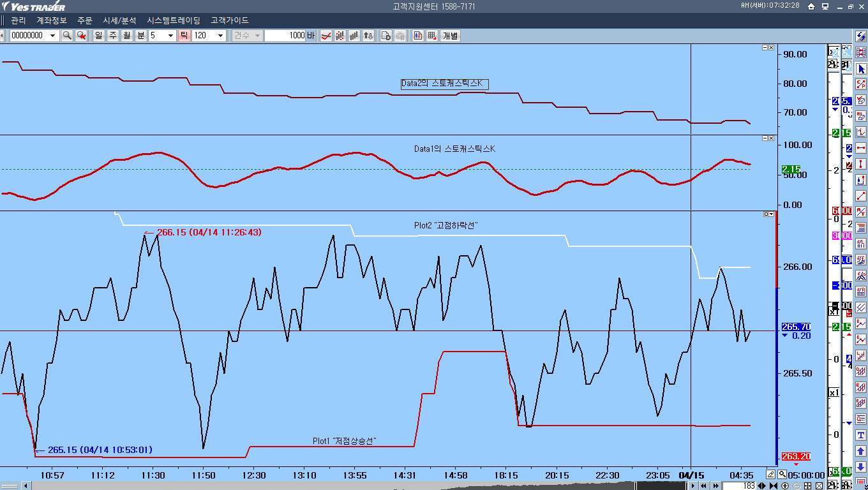868x490 pixels.
Task: Click the text T annotation tool
Action: (861, 435)
